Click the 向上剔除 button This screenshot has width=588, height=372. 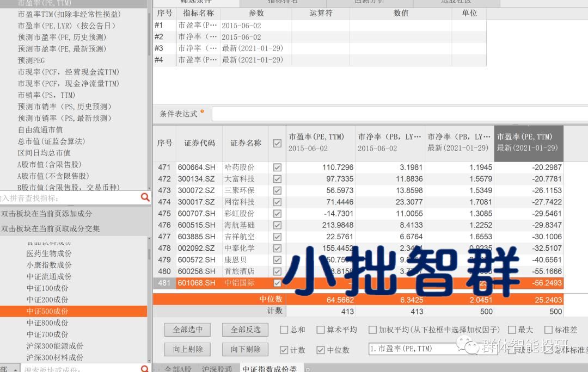187,349
